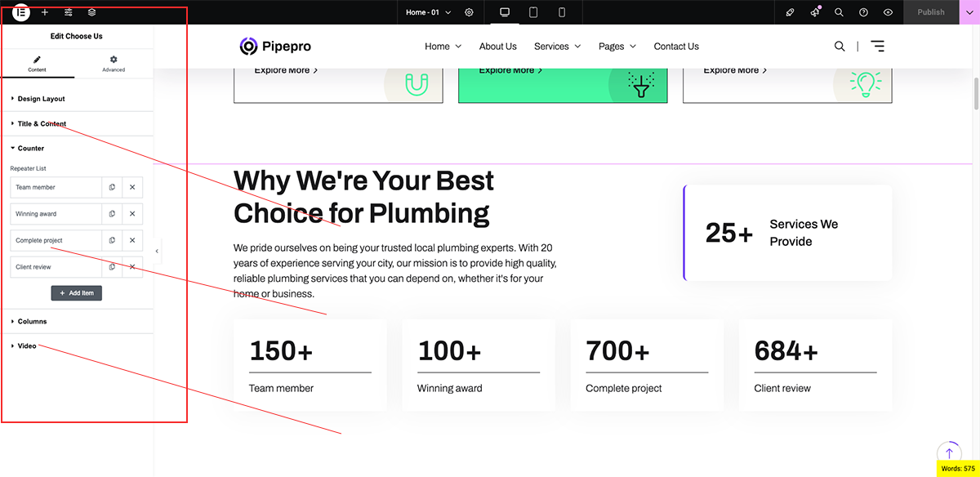This screenshot has width=980, height=477.
Task: Open the Structure layers navigator
Action: click(x=91, y=12)
